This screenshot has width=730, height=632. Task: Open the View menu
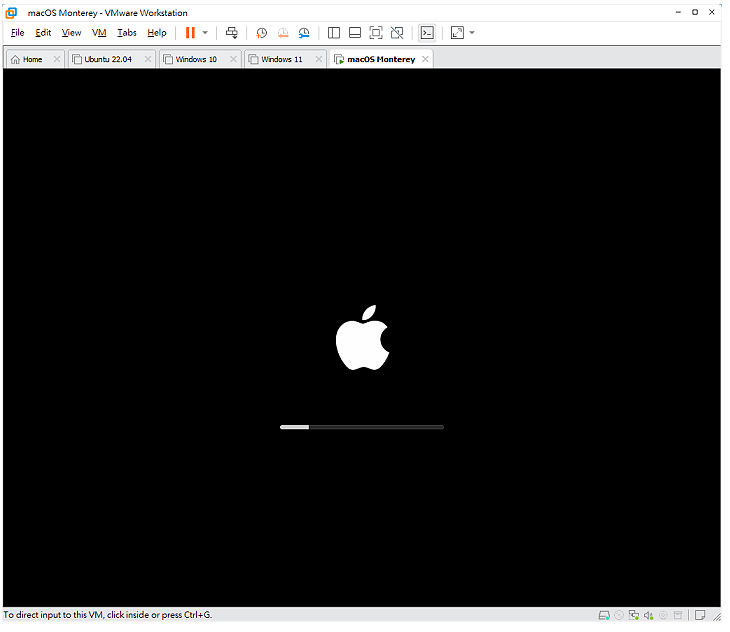point(72,33)
